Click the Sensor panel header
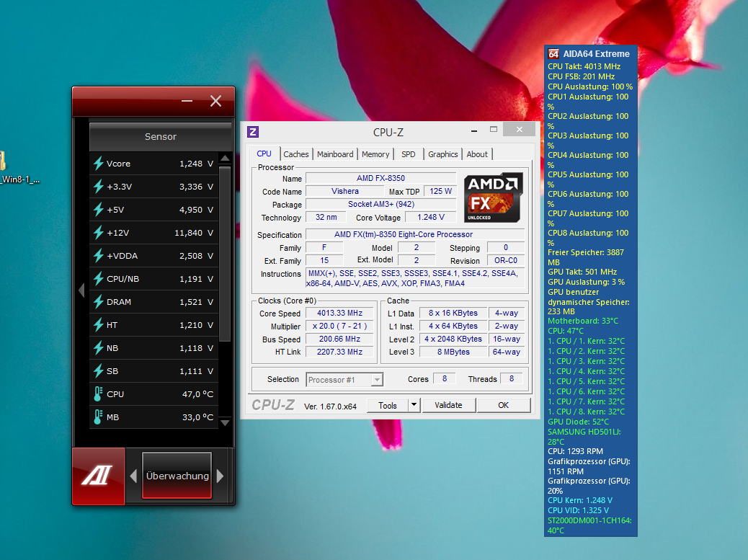 (160, 137)
